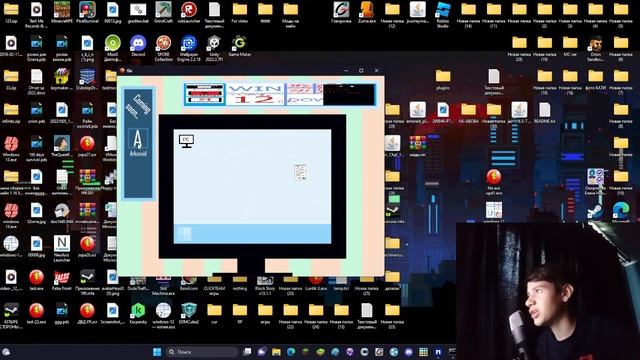Open the README.txt file on desktop
The height and width of the screenshot is (360, 640).
coord(544,113)
